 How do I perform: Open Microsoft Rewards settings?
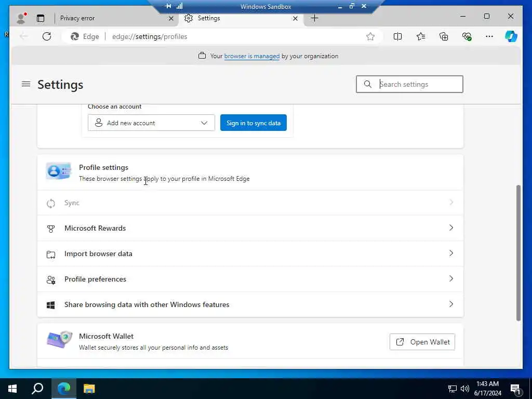(250, 229)
